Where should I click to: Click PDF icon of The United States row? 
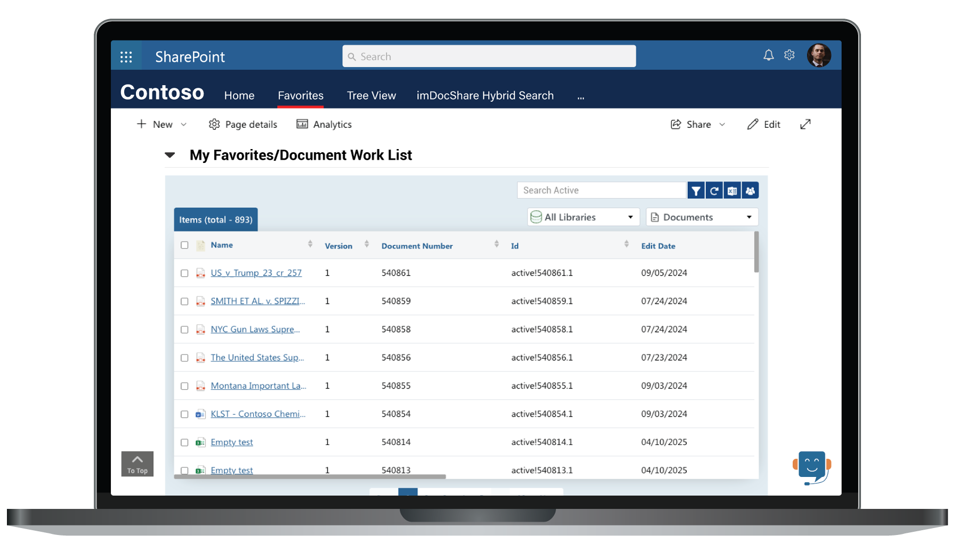200,358
